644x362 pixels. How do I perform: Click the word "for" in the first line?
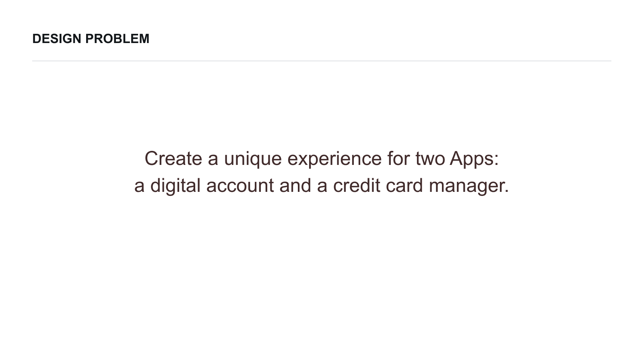pyautogui.click(x=398, y=158)
